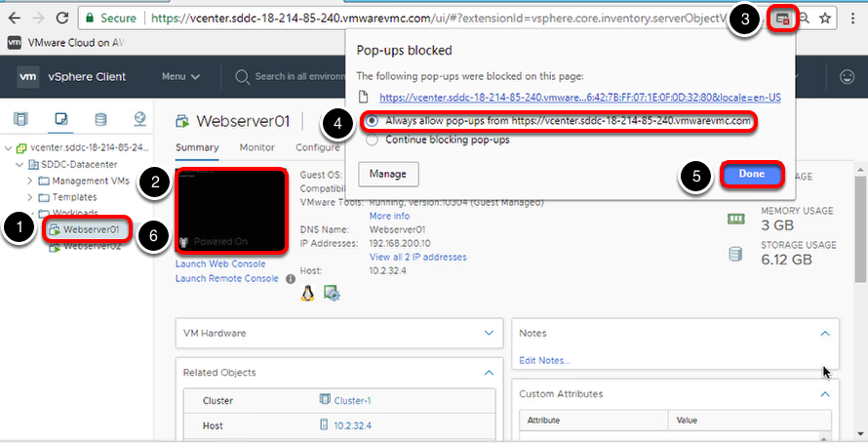Image resolution: width=868 pixels, height=447 pixels.
Task: Open the 10.2.32.4 host link in Related Objects
Action: (x=353, y=426)
